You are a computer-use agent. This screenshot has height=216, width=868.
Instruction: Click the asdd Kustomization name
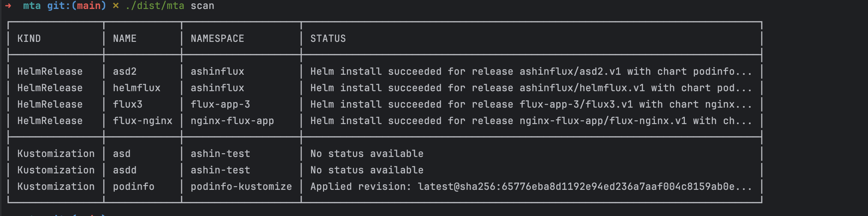tap(124, 170)
